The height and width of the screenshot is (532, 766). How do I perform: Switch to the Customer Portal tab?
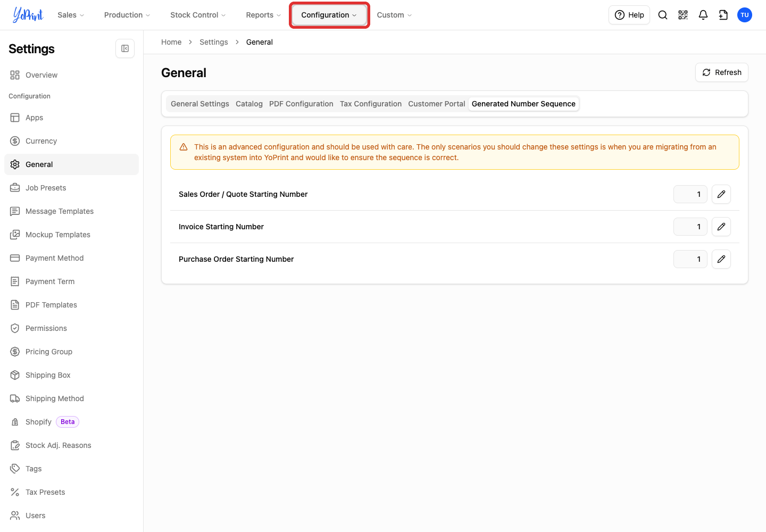click(x=437, y=104)
